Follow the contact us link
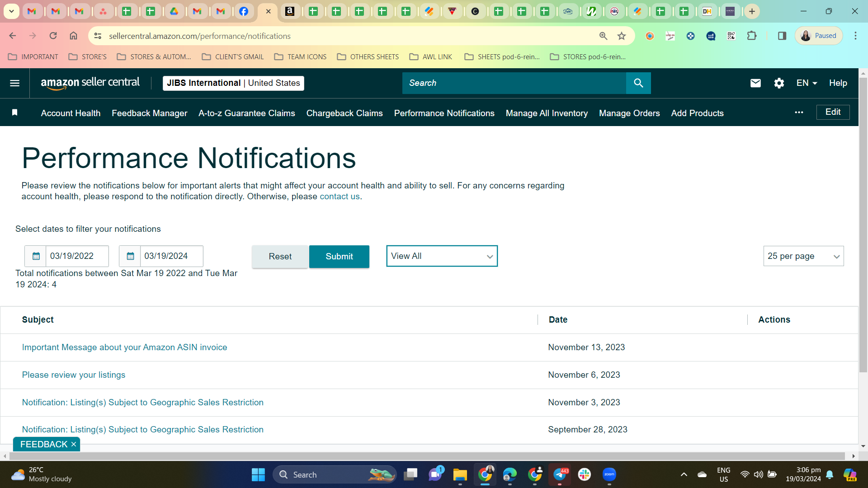This screenshot has width=868, height=488. pyautogui.click(x=340, y=197)
